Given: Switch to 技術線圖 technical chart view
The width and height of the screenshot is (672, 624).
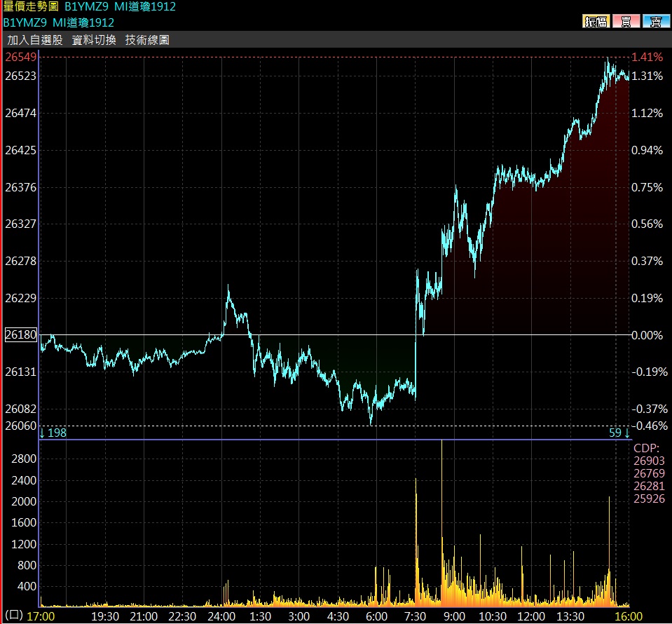Looking at the screenshot, I should click(147, 40).
